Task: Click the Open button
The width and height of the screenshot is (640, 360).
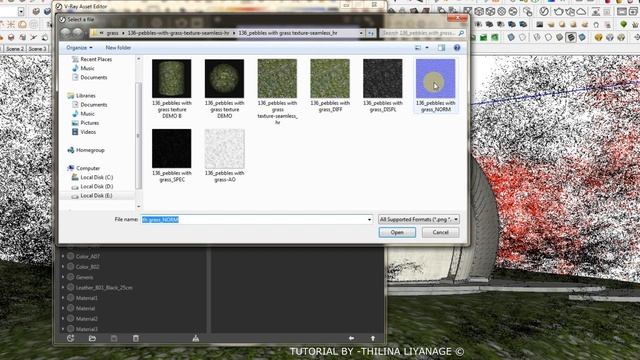Action: (397, 232)
